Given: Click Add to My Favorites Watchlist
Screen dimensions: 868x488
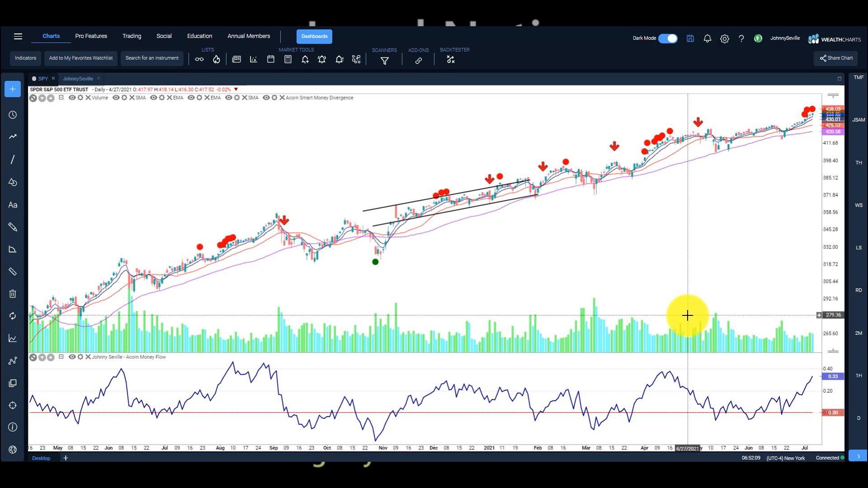Looking at the screenshot, I should click(x=81, y=58).
